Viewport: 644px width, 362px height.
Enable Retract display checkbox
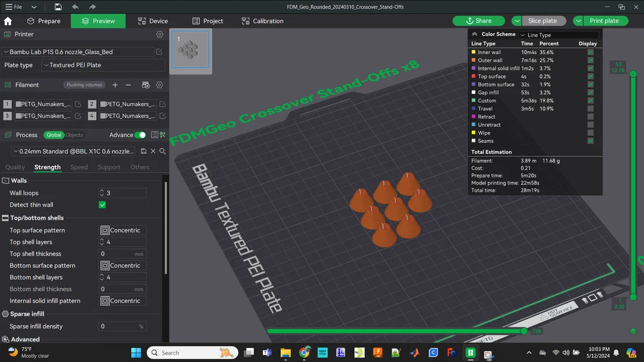pyautogui.click(x=590, y=116)
